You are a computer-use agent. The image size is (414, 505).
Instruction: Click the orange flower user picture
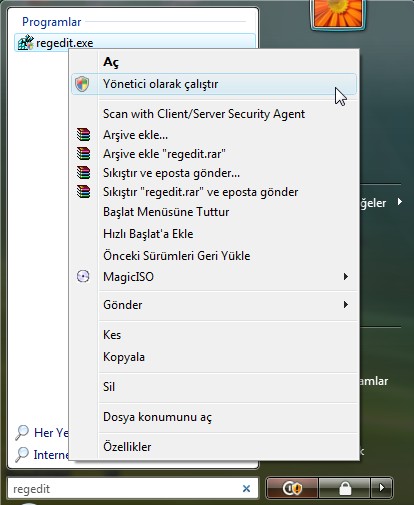click(338, 14)
